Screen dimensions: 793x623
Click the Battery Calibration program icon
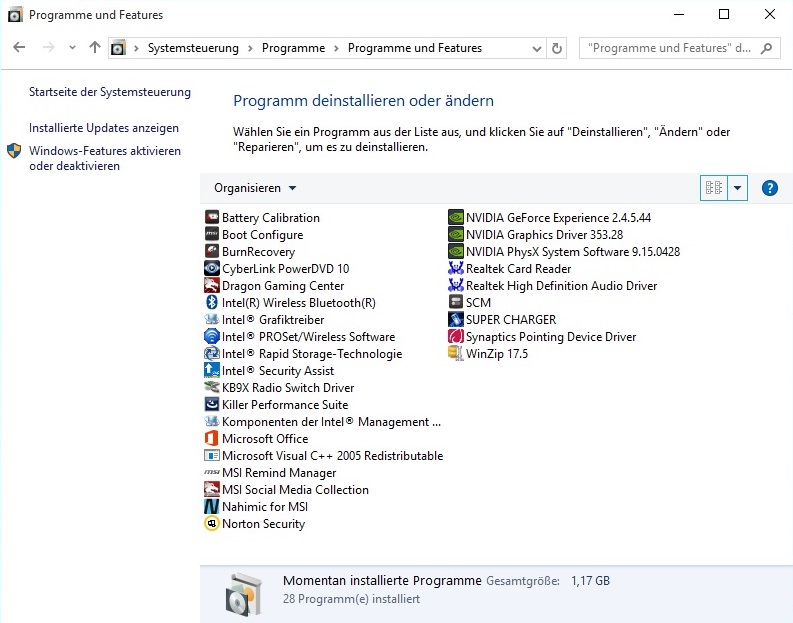tap(211, 217)
